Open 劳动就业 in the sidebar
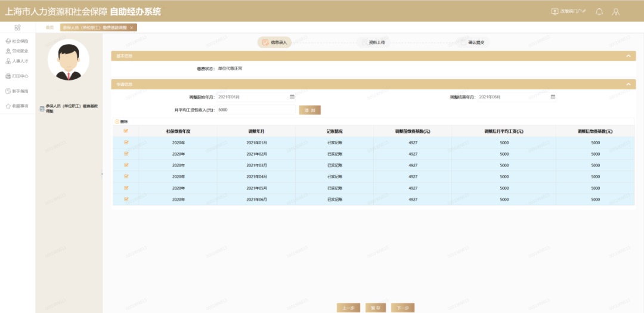 pos(17,51)
